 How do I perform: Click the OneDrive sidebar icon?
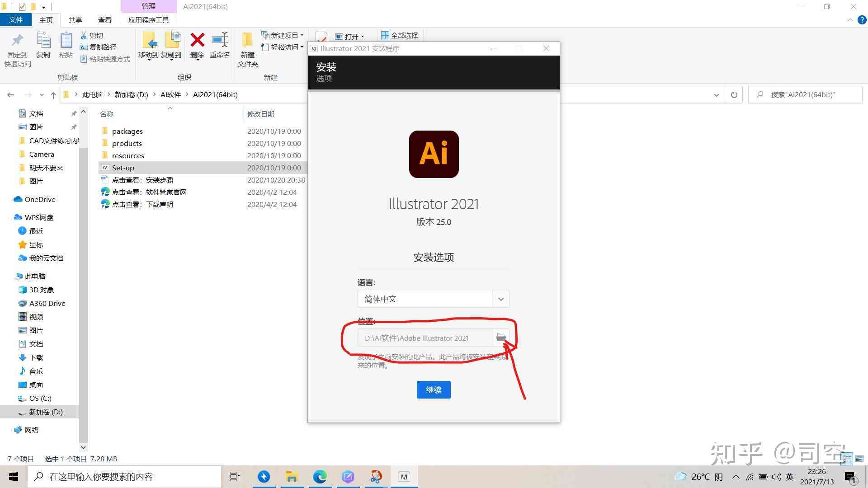click(16, 198)
